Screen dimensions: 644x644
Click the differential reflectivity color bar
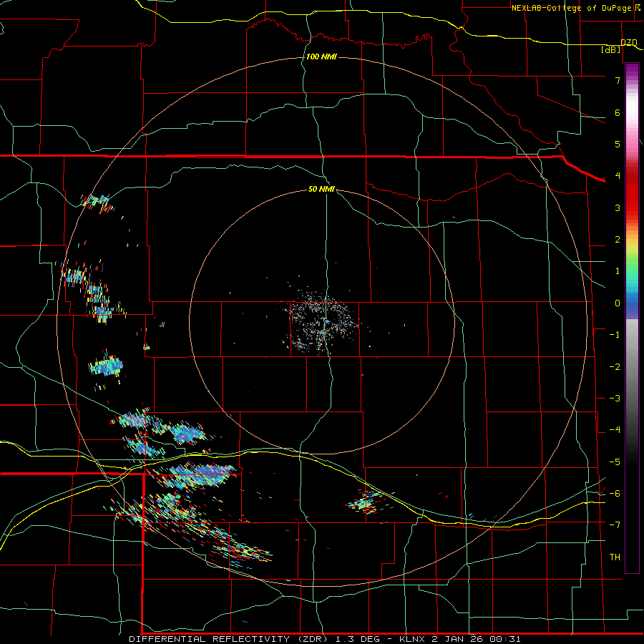coord(632,318)
